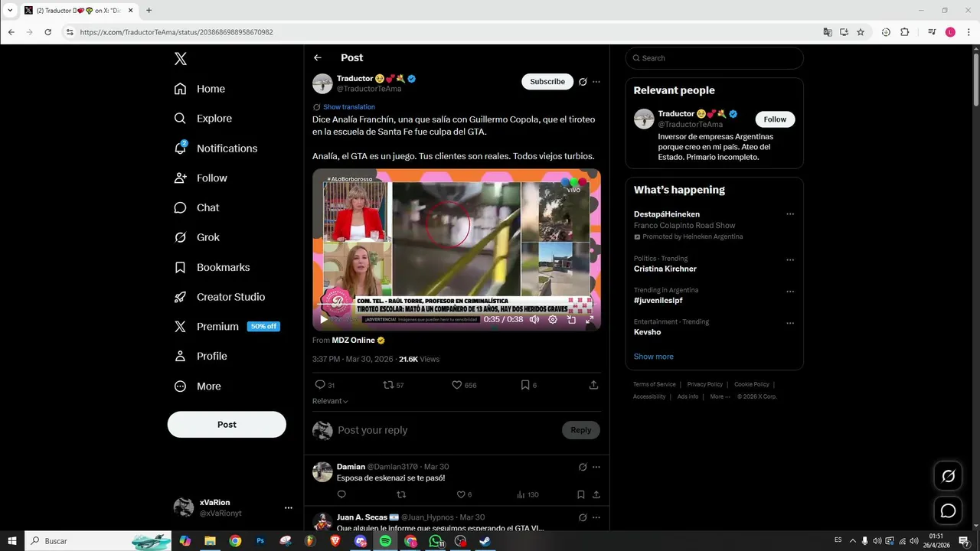Open Grok on Juan A. Secas reply
980x551 pixels.
point(583,517)
